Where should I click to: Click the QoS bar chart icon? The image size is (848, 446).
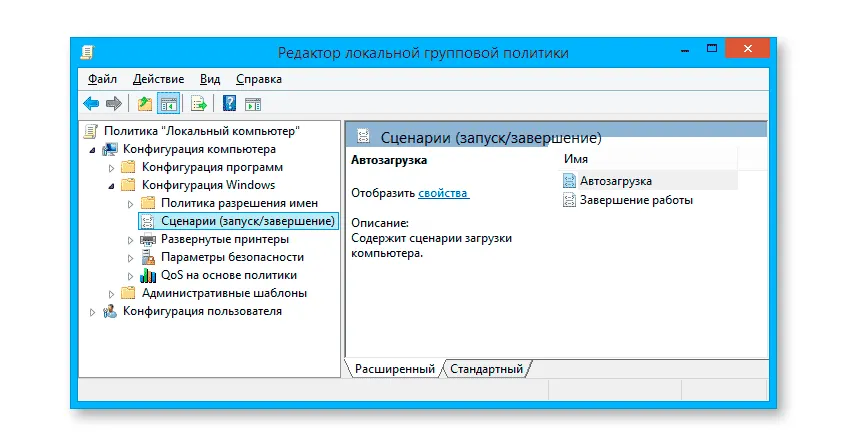click(148, 275)
